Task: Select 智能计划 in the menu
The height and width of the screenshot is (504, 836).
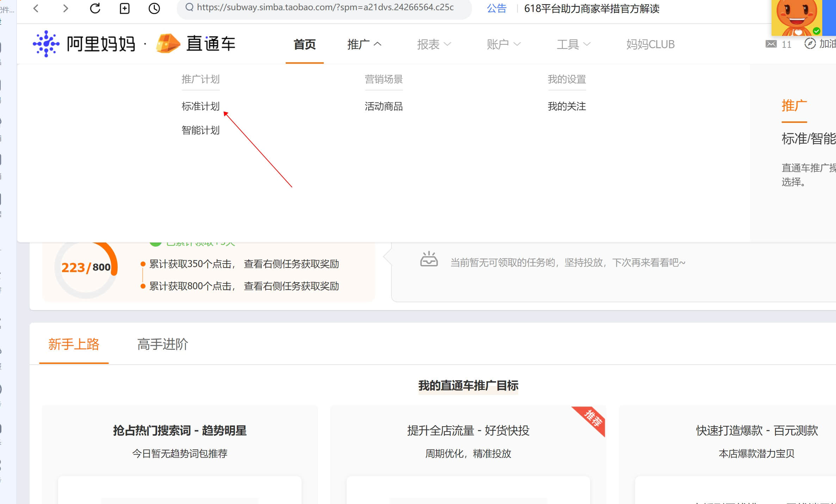Action: tap(200, 130)
